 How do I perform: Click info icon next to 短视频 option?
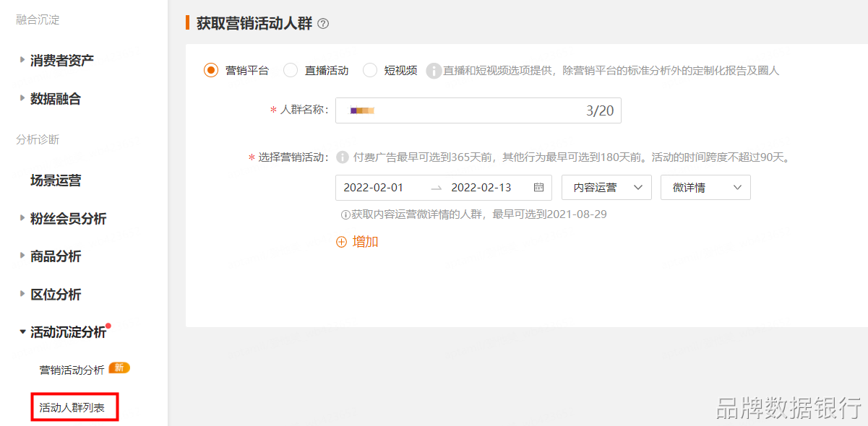coord(434,71)
